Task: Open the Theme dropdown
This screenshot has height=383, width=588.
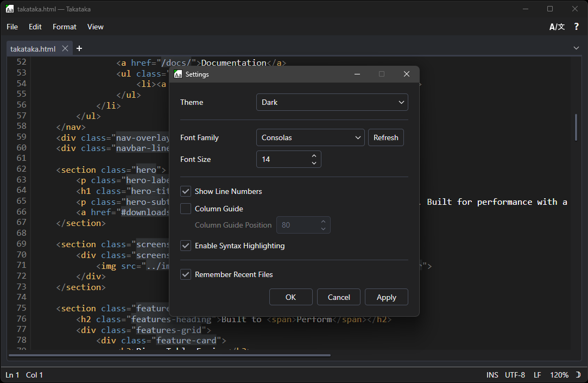Action: (x=332, y=102)
